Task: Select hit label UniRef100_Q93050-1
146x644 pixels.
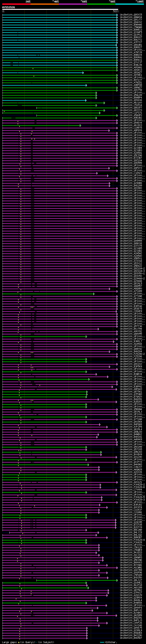Action: (x=133, y=273)
